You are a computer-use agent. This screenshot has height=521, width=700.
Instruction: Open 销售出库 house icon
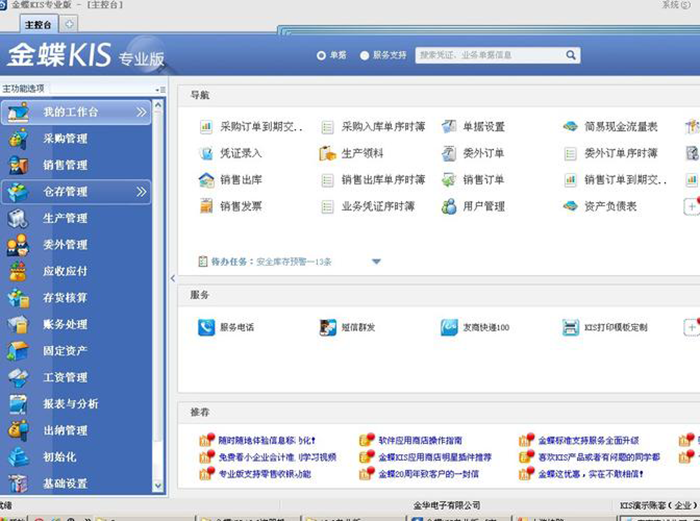[206, 180]
